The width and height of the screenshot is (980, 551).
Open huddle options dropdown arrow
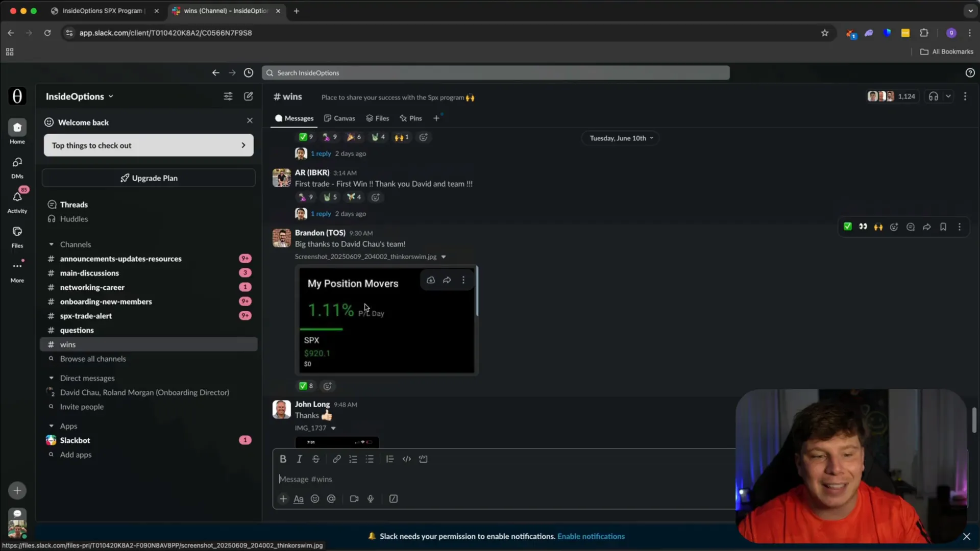948,96
